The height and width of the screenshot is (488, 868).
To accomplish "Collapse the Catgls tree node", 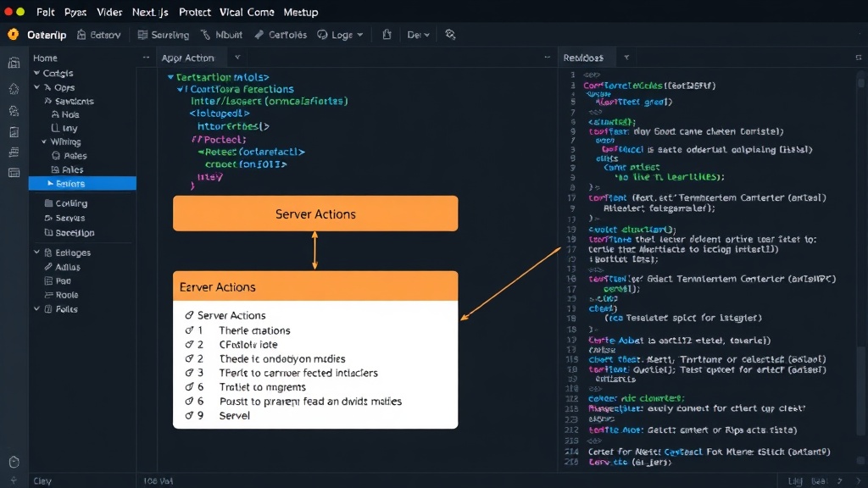I will coord(36,73).
